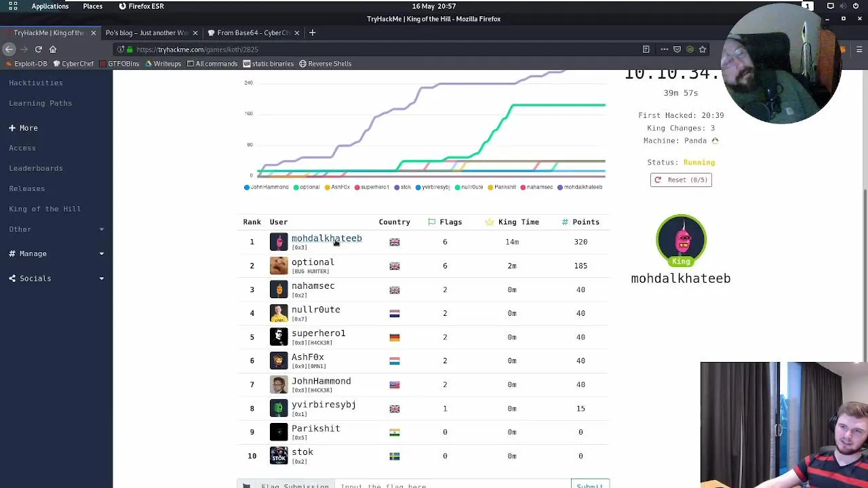Click the display icon in top bar
This screenshot has height=488, width=868.
830,6
